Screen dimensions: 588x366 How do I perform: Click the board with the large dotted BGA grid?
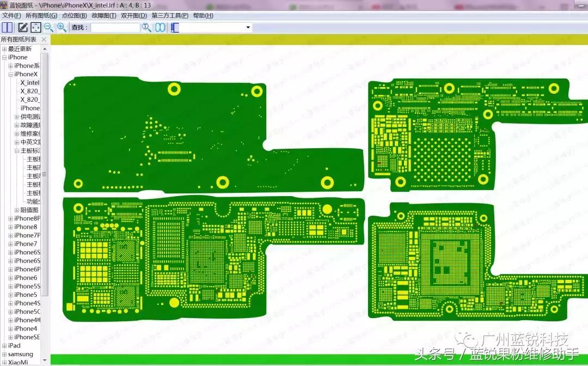point(478,134)
